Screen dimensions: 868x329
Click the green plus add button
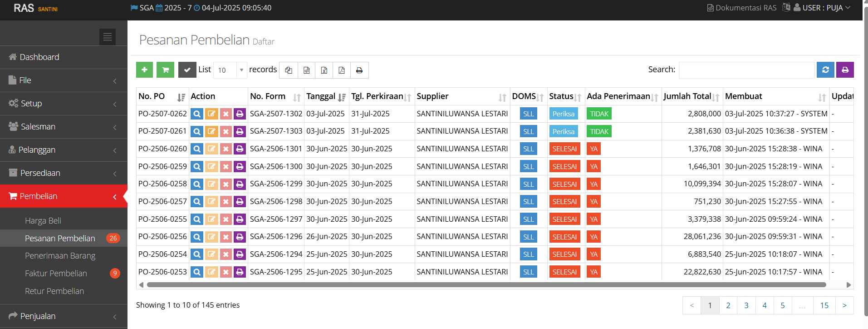pyautogui.click(x=144, y=70)
